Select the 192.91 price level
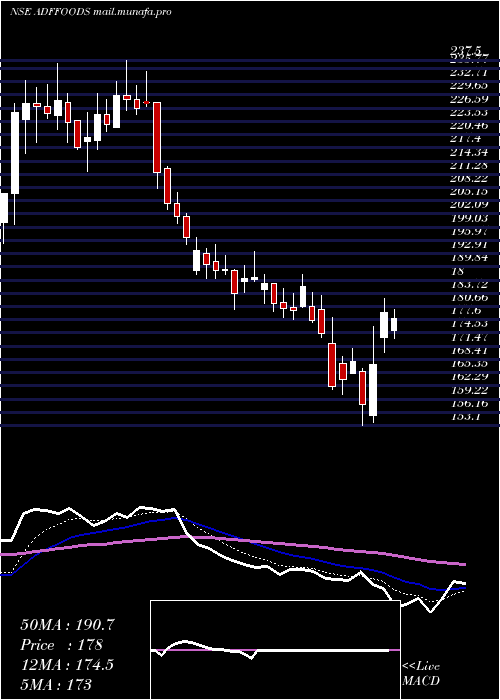This screenshot has width=500, height=700. pos(469,244)
